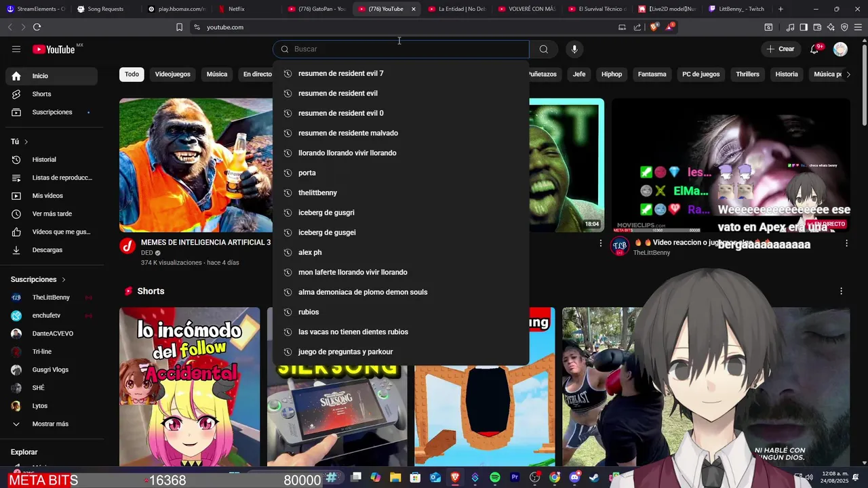Expand Mostrar más subscriptions

(52, 424)
